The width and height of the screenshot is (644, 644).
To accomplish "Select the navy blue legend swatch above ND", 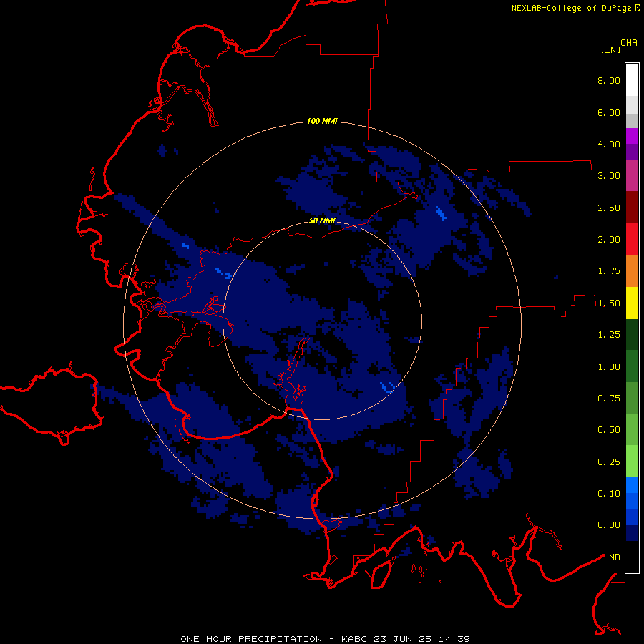I will pyautogui.click(x=632, y=533).
